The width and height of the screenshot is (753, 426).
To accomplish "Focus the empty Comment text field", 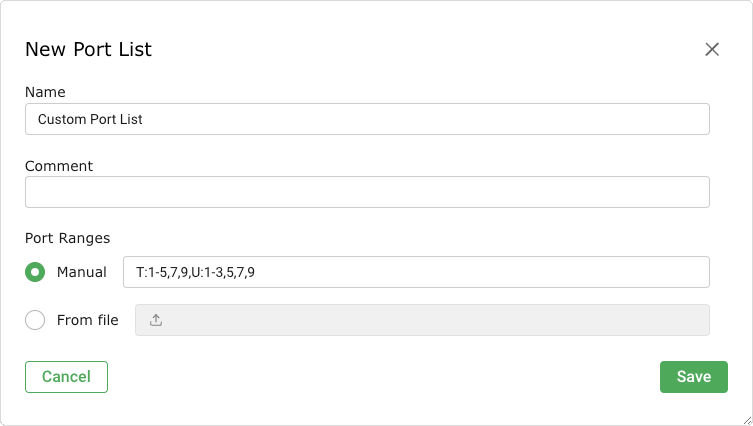I will 367,192.
